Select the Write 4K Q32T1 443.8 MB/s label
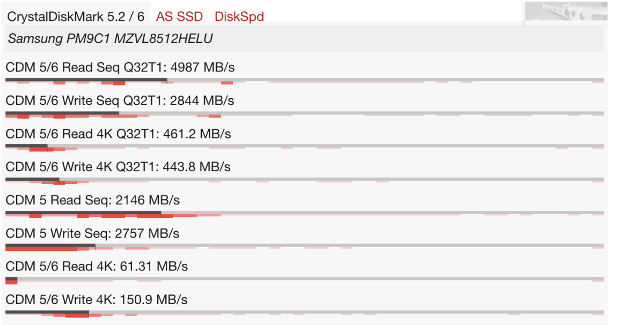The height and width of the screenshot is (325, 644). 118,167
